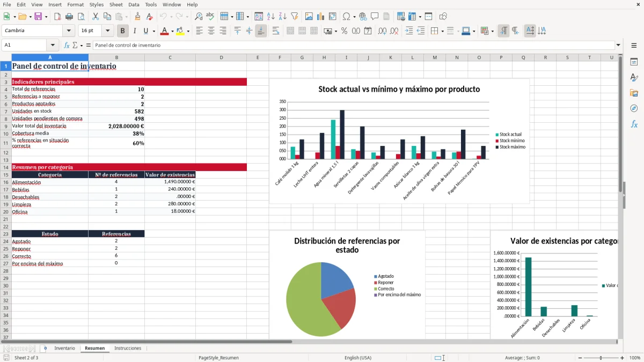644x362 pixels.
Task: Toggle Align Right
Action: pos(223,31)
